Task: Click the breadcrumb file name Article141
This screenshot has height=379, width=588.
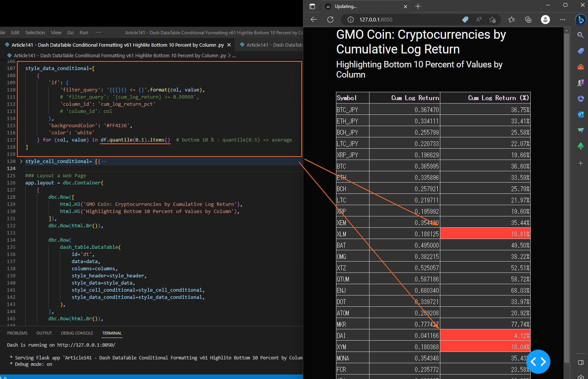Action: (x=120, y=55)
